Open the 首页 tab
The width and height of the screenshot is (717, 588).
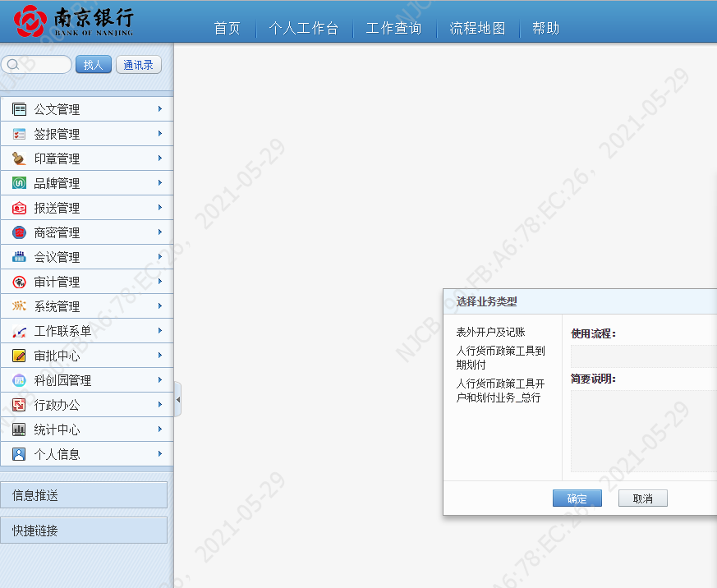228,29
